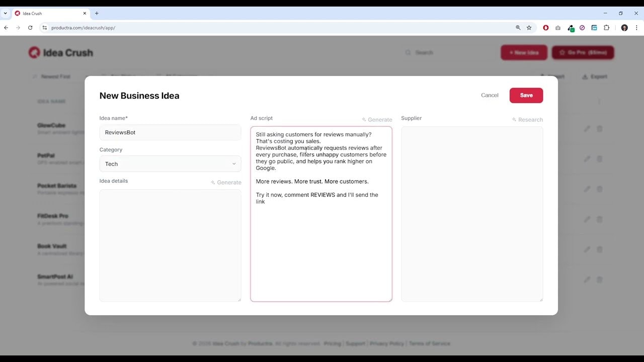This screenshot has width=644, height=362.
Task: Select the GlowCube idea row name
Action: point(51,125)
